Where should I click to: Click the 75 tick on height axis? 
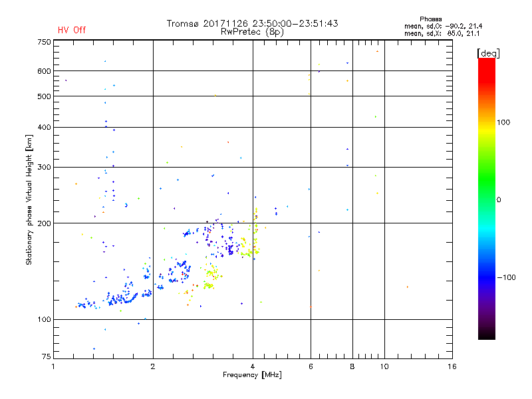(46, 357)
